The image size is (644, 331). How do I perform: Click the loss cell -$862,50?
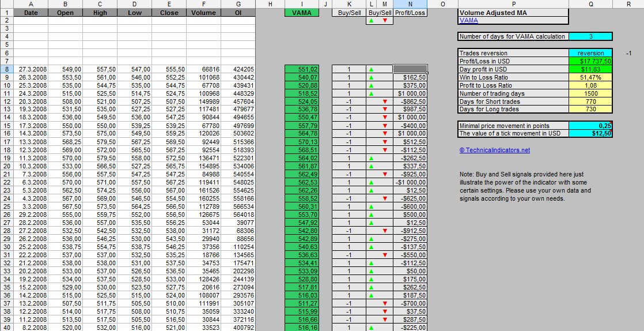410,101
